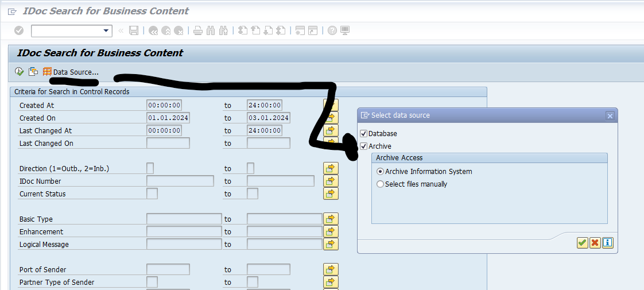Close the Select data source dialog
Image resolution: width=644 pixels, height=290 pixels.
coord(610,115)
